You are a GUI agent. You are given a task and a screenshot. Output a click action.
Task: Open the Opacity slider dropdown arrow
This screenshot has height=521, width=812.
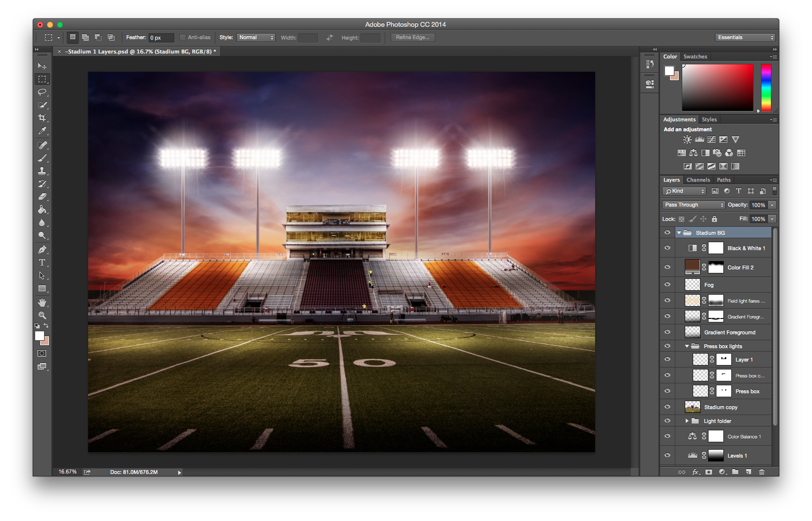point(772,205)
